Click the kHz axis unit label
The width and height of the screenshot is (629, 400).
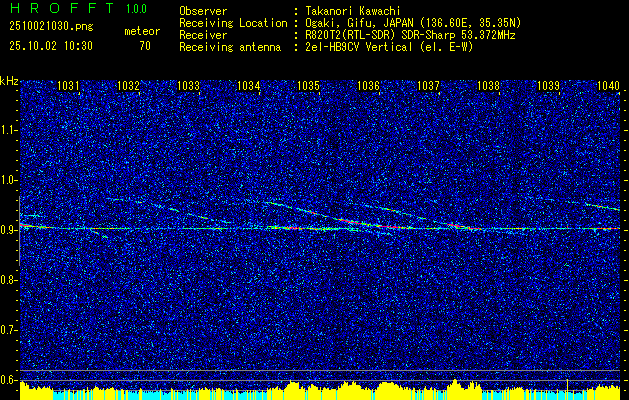coord(9,81)
